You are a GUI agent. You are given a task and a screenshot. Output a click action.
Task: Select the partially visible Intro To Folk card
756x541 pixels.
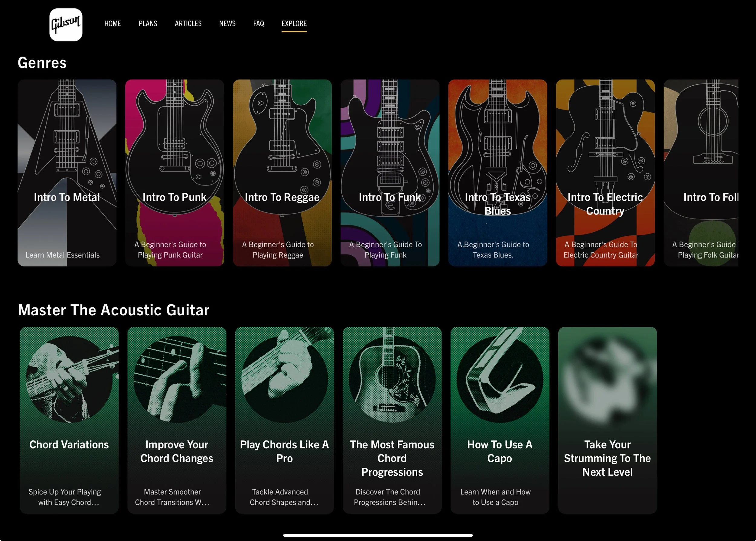[x=701, y=172]
